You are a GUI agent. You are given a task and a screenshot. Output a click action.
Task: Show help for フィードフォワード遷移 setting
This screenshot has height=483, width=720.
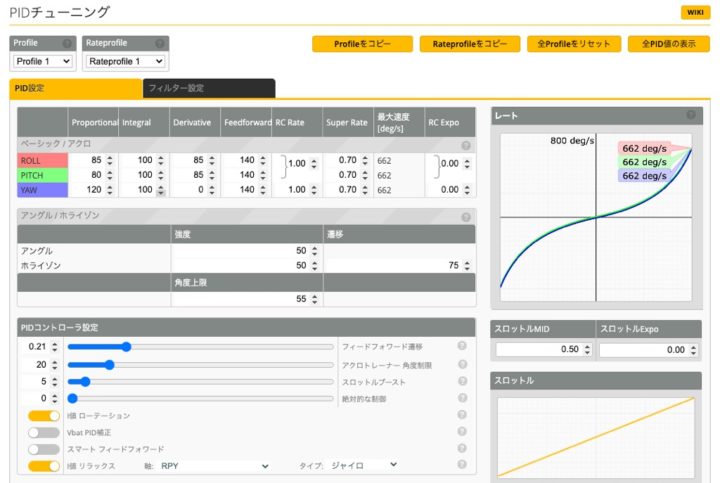click(x=462, y=346)
